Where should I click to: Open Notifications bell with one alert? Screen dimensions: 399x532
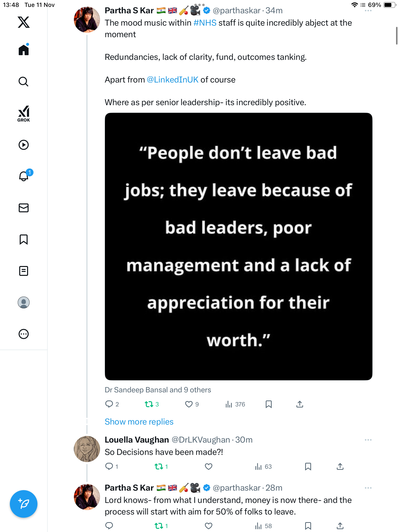[x=24, y=176]
